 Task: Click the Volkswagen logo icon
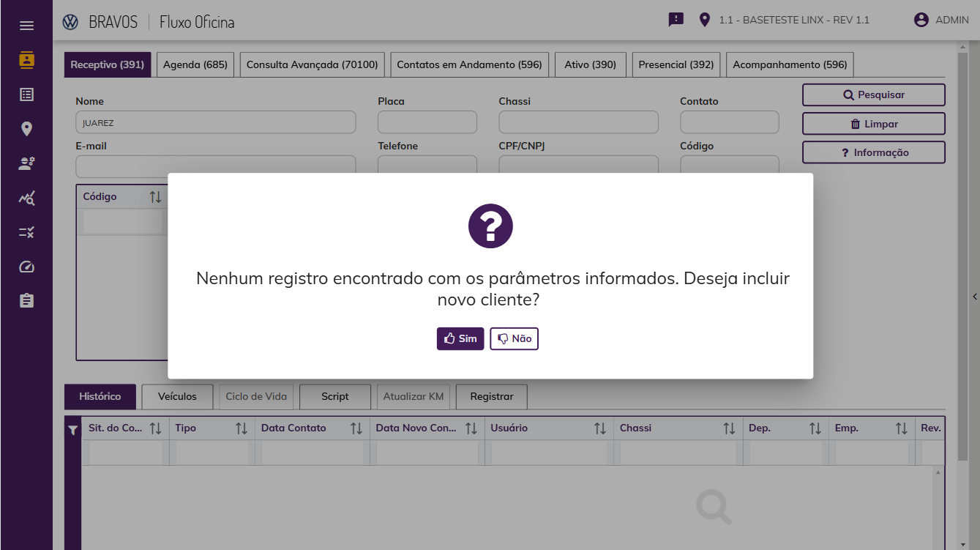(70, 21)
